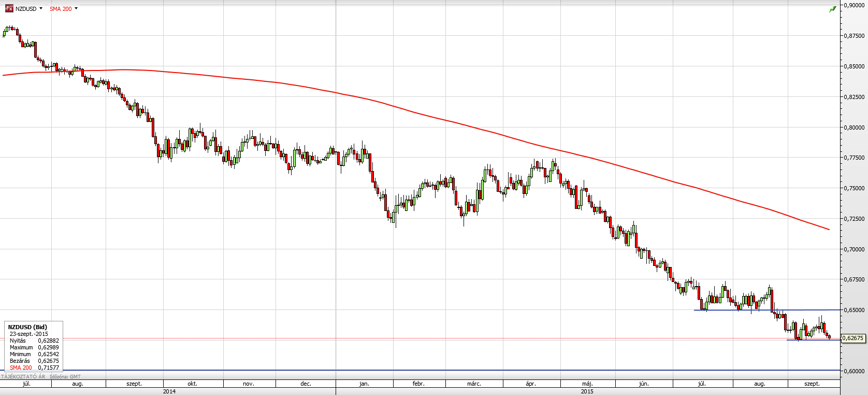Click the Időzóna: GMT timezone label
Image resolution: width=868 pixels, height=395 pixels.
coord(65,376)
